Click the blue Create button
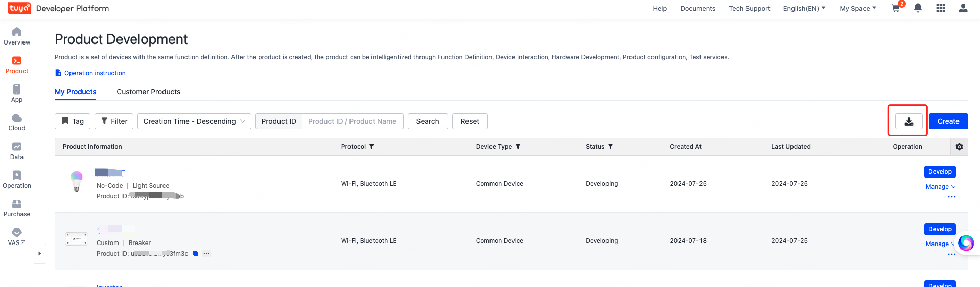 948,121
